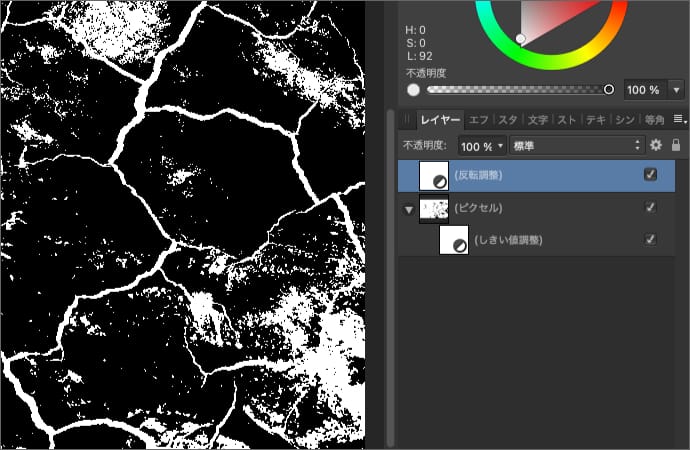Switch to the レイヤー tab
Screen dimensions: 690x450
click(x=440, y=120)
